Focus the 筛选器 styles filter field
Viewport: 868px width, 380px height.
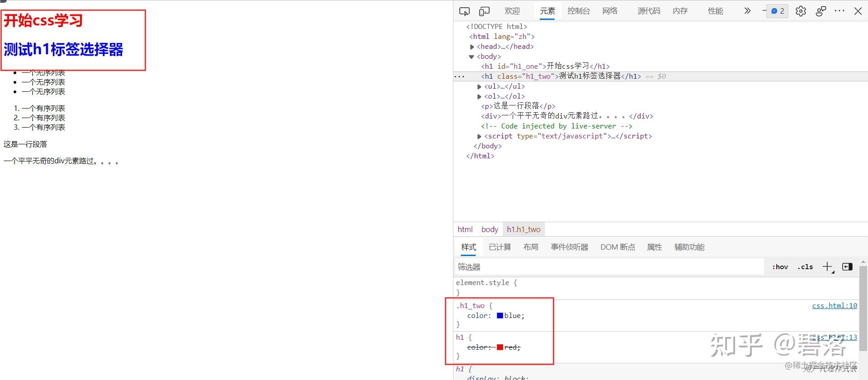[609, 267]
